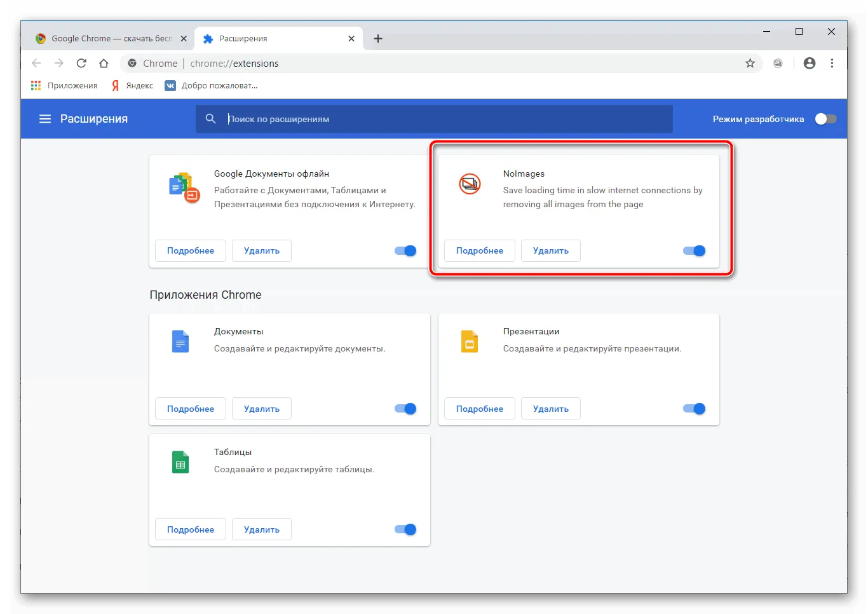Go back with the browser back arrow
Screen dimensions: 868x614
[x=36, y=64]
